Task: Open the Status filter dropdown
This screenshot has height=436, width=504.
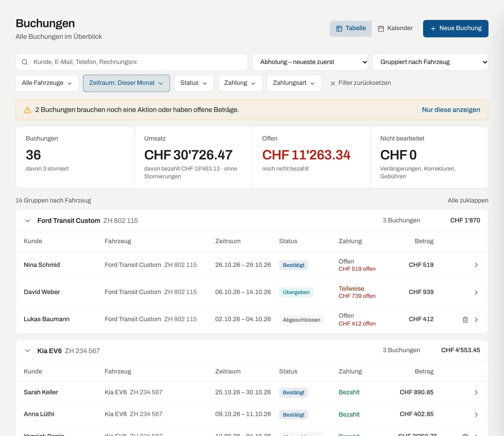Action: click(x=194, y=83)
